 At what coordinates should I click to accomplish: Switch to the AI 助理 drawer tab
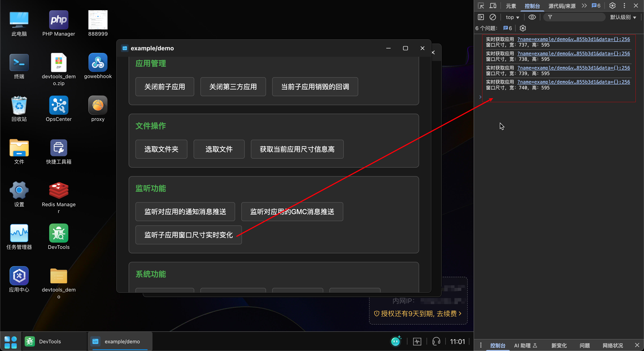pyautogui.click(x=526, y=345)
